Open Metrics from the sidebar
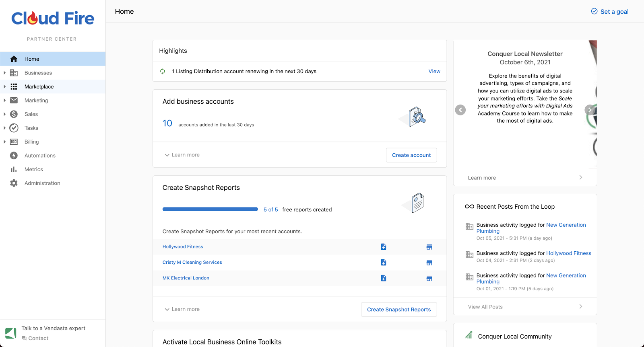This screenshot has width=644, height=347. pos(53,169)
